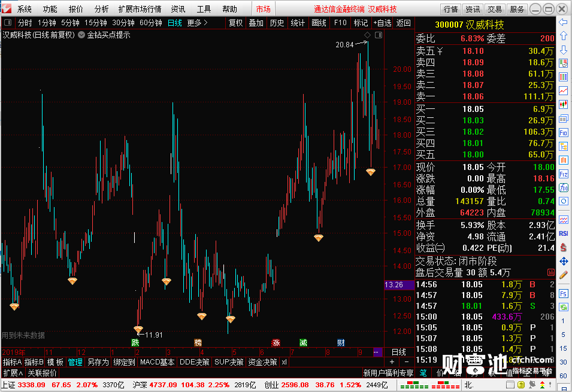This screenshot has height=392, width=572.
Task: Open the 扩展市场行情 menu
Action: point(140,9)
